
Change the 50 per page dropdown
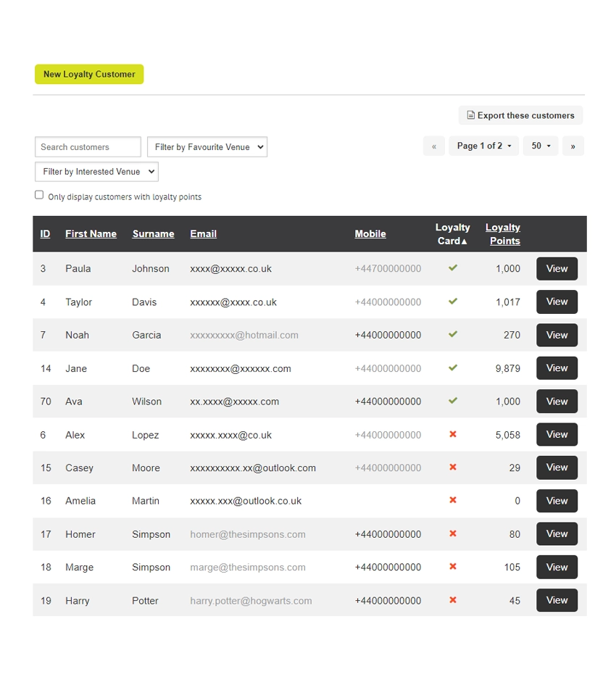point(541,146)
